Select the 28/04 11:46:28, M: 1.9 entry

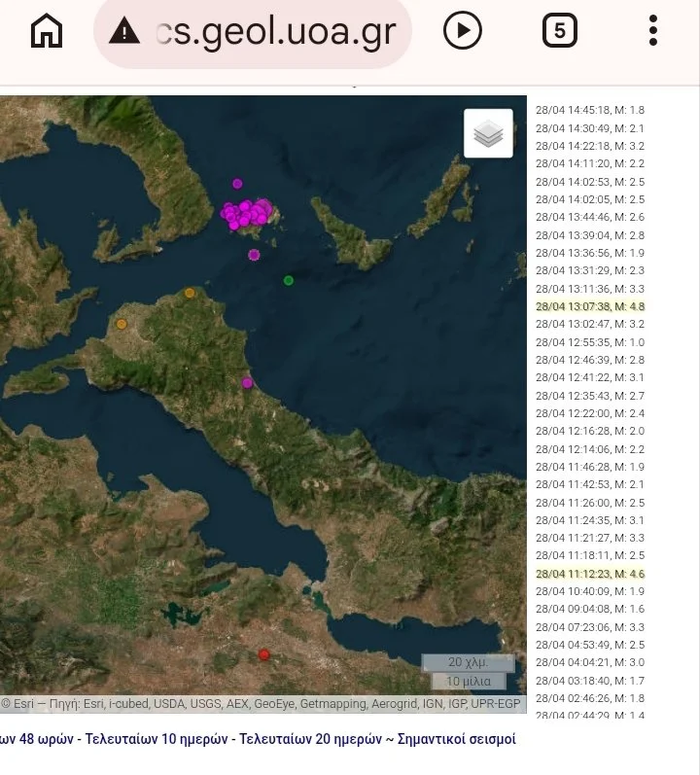(x=590, y=467)
